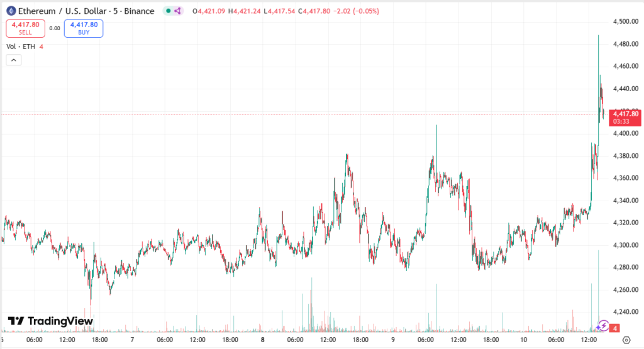Collapse the indicator legend with the chevron button
Image resolution: width=644 pixels, height=349 pixels.
coord(14,60)
